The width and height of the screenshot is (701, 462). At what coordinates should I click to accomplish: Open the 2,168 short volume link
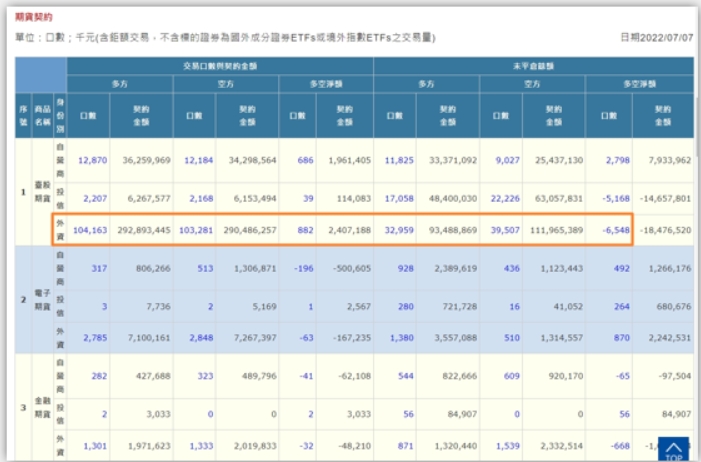click(x=201, y=198)
